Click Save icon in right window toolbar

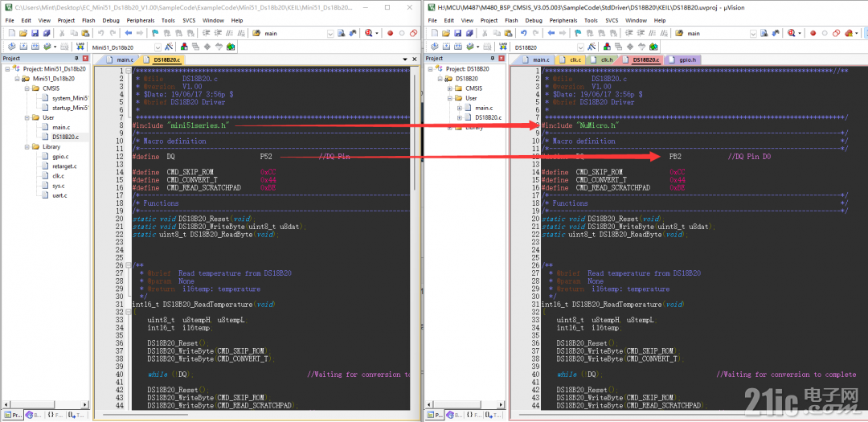[458, 33]
